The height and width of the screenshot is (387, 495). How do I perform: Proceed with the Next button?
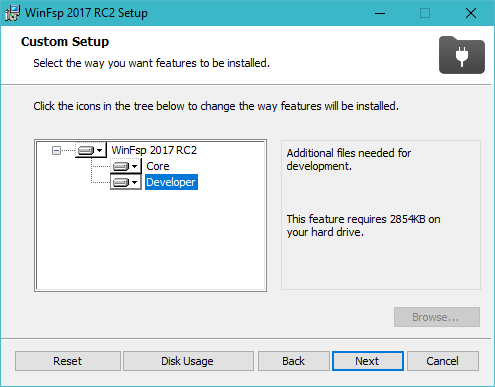click(368, 361)
